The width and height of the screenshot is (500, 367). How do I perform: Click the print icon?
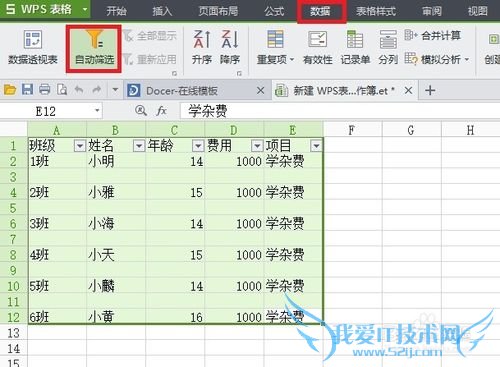tap(45, 90)
